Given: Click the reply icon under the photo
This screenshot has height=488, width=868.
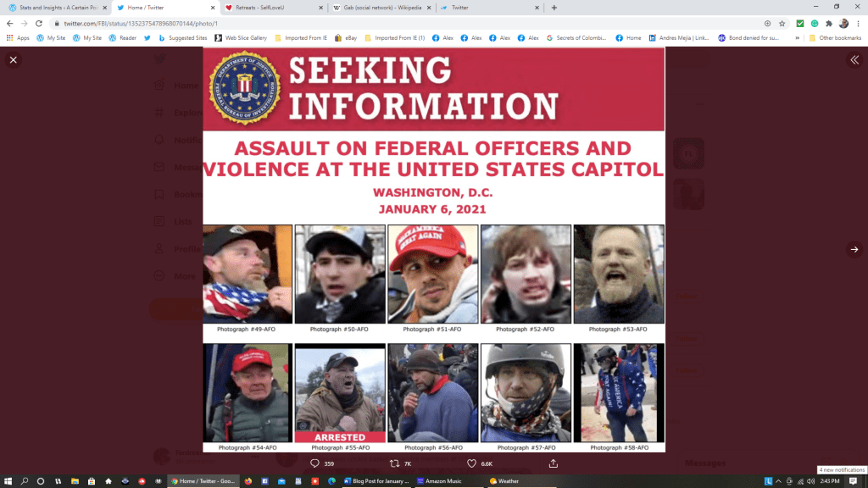Looking at the screenshot, I should [315, 463].
